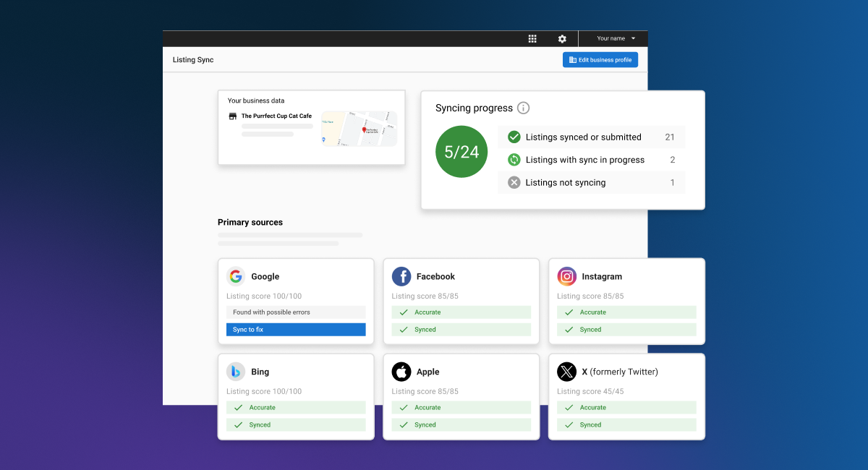
Task: Click the Google logo icon
Action: (x=236, y=276)
